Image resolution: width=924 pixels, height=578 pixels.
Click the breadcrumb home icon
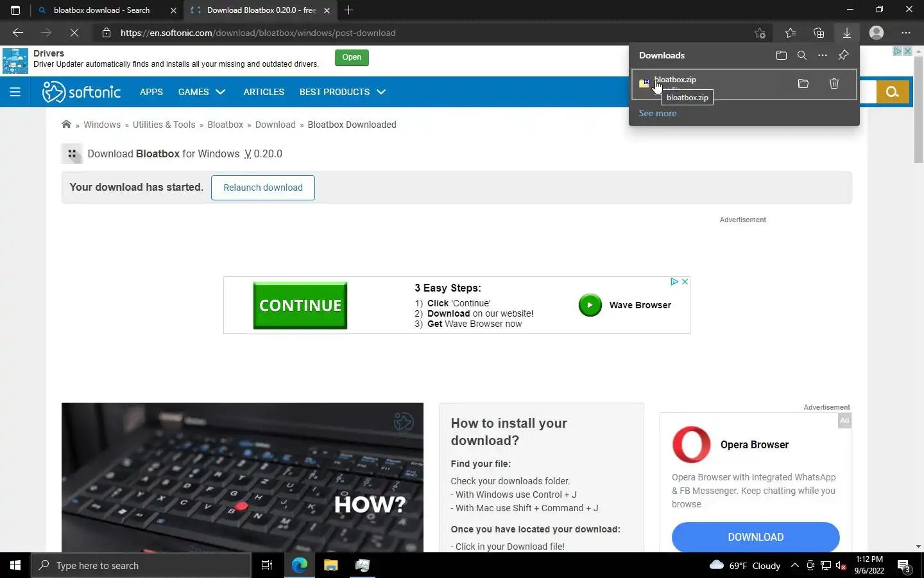coord(66,125)
